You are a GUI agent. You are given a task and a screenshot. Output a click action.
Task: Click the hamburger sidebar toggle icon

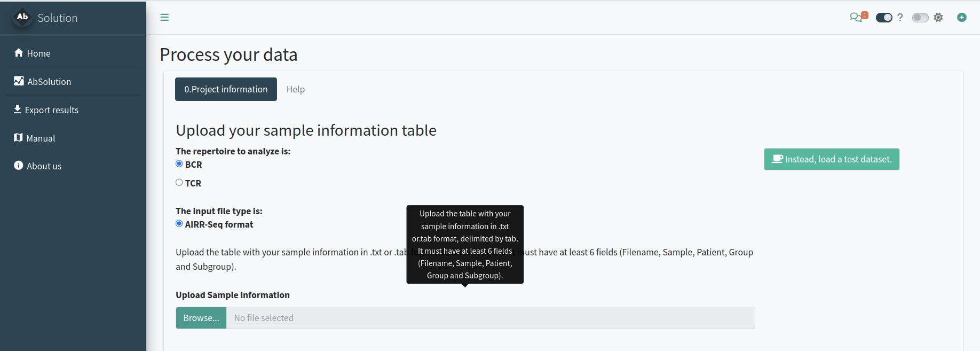[164, 18]
